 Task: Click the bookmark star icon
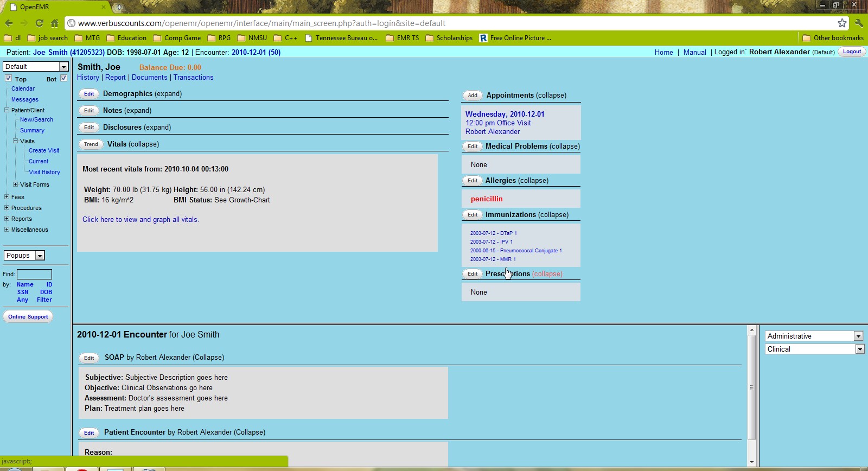(842, 23)
